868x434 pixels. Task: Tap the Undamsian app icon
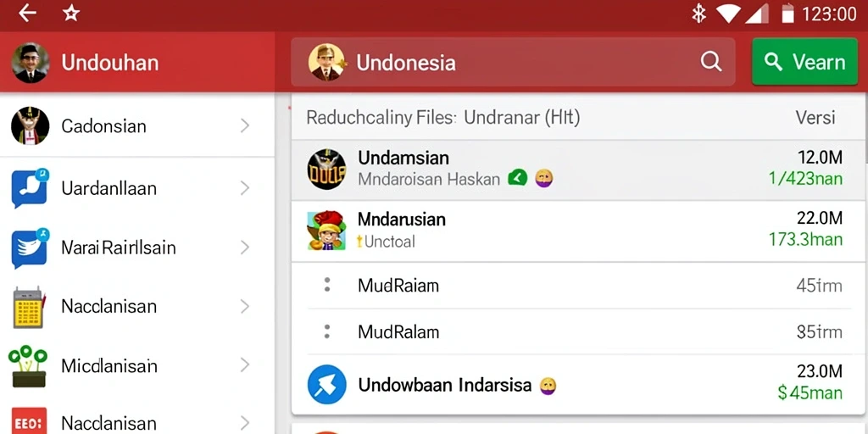326,169
